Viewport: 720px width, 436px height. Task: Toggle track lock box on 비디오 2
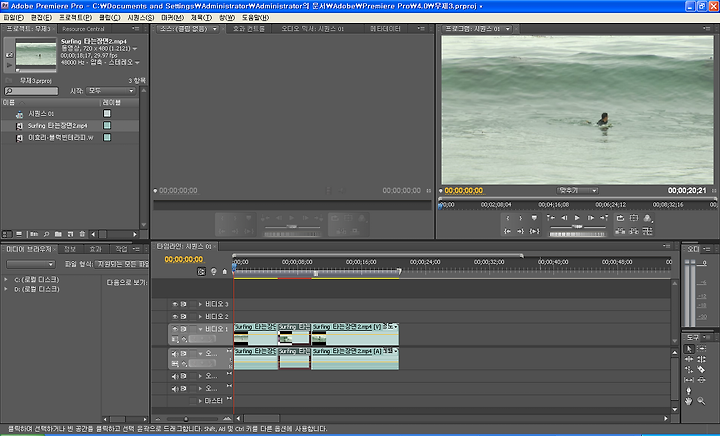click(193, 316)
